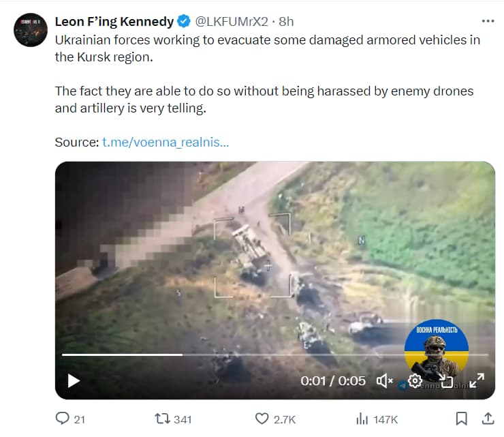The width and height of the screenshot is (504, 437).
Task: Click the author's profile avatar
Action: click(x=30, y=30)
